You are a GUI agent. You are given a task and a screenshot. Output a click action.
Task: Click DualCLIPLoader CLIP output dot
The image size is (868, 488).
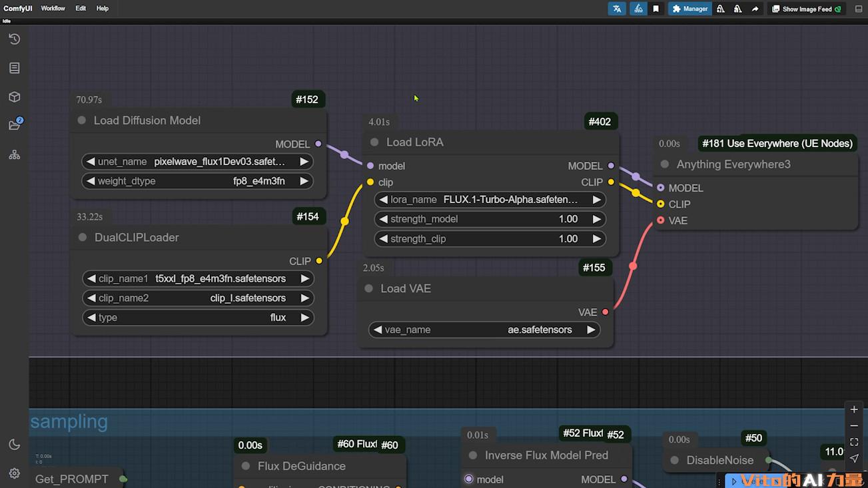click(319, 261)
